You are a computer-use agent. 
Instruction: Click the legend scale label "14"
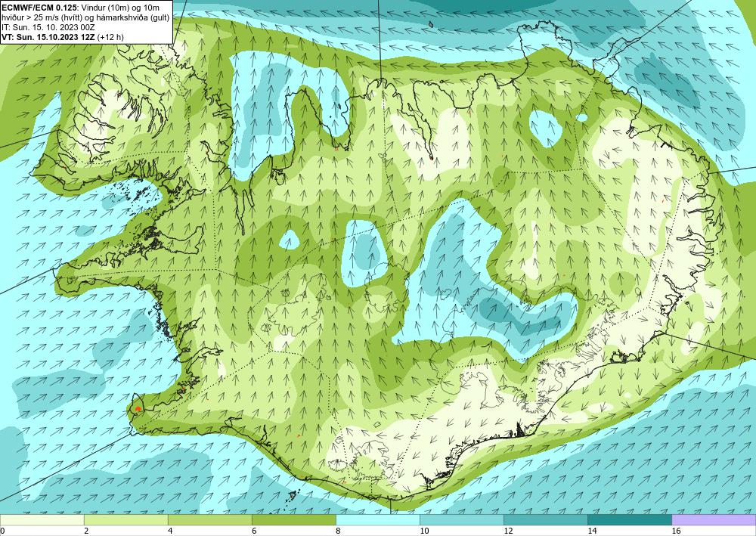(592, 531)
